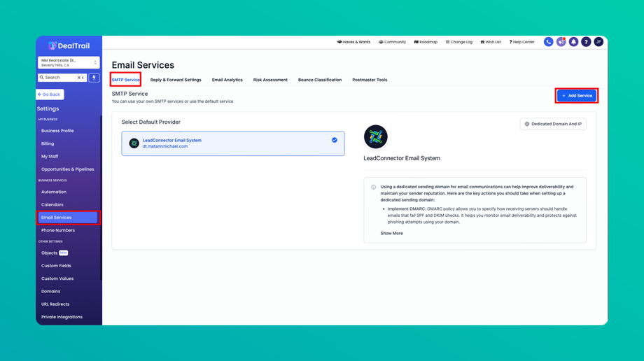The height and width of the screenshot is (361, 644).
Task: Open Domains settings
Action: 50,291
